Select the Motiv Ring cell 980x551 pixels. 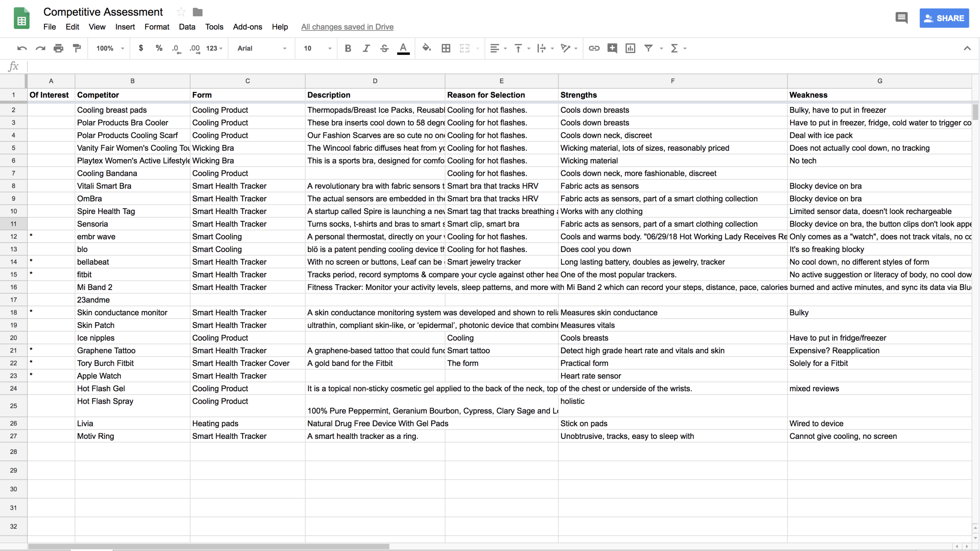click(132, 436)
